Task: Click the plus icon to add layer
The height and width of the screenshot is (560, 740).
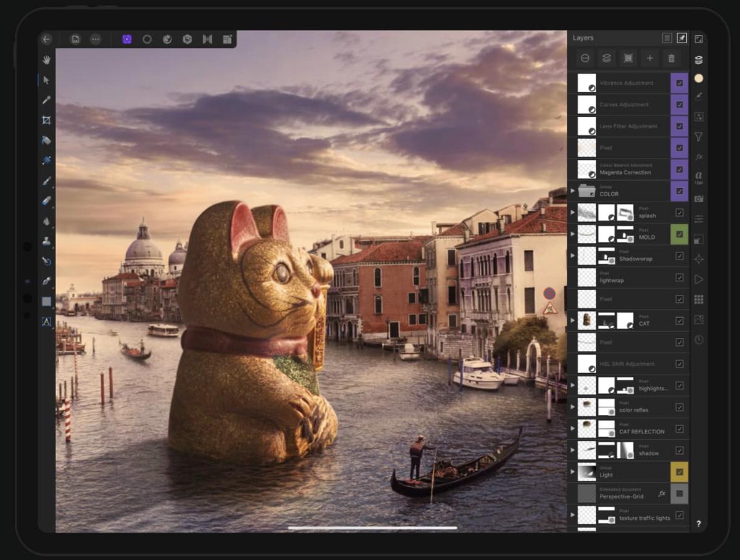Action: (x=649, y=58)
